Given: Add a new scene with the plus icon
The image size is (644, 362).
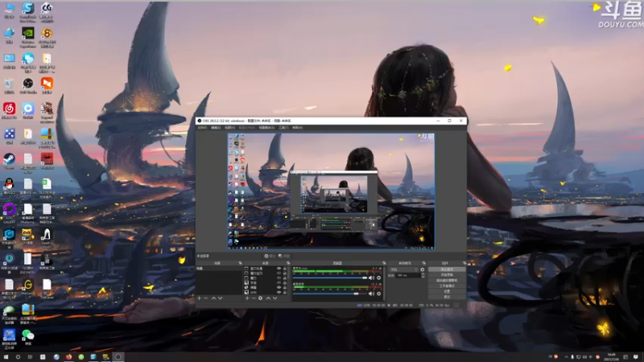Looking at the screenshot, I should pyautogui.click(x=199, y=298).
